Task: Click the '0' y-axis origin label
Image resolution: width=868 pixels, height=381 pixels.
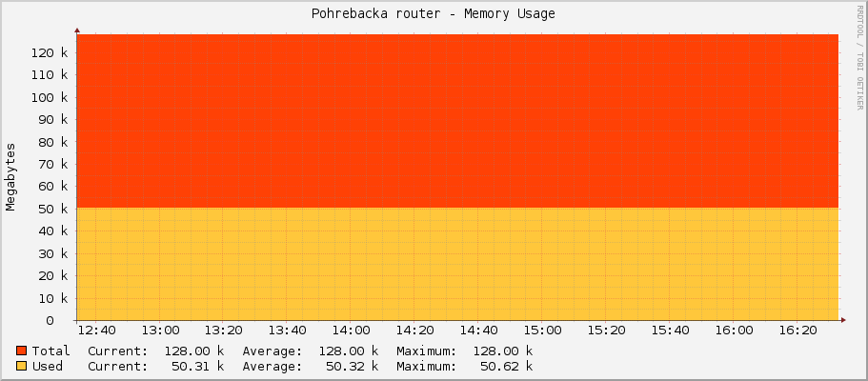Action: tap(50, 321)
